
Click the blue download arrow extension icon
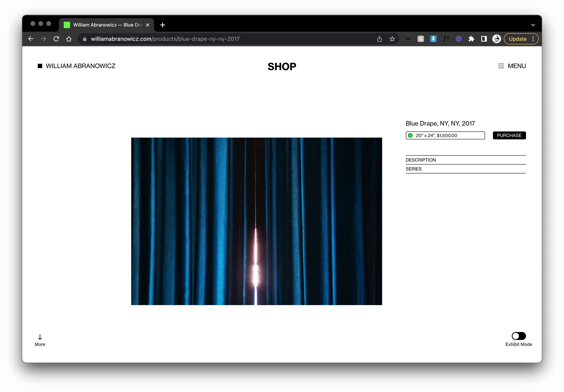coord(433,39)
